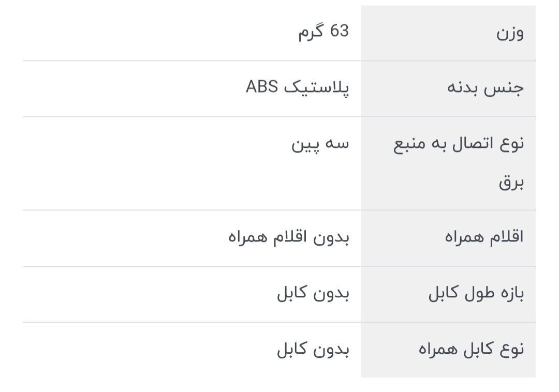The width and height of the screenshot is (559, 392).
Task: Click the word برق on the label's second line
Action: click(x=511, y=183)
